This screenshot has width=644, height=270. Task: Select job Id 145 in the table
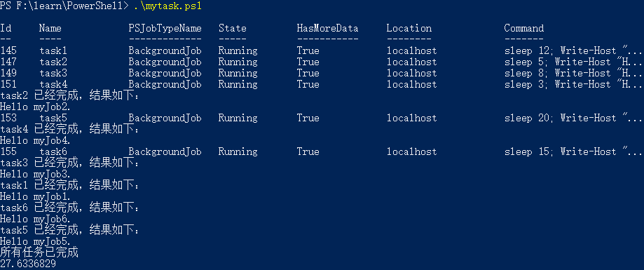(x=8, y=51)
